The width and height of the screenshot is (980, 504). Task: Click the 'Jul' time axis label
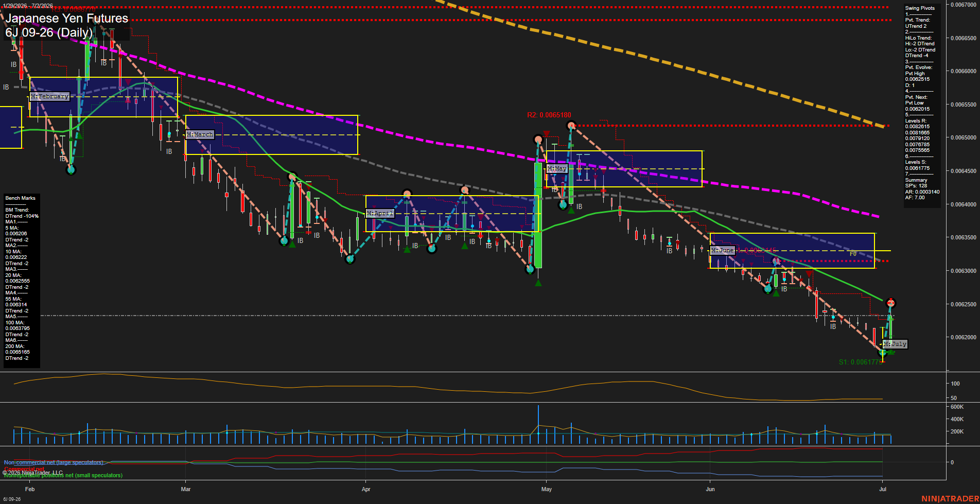(883, 489)
